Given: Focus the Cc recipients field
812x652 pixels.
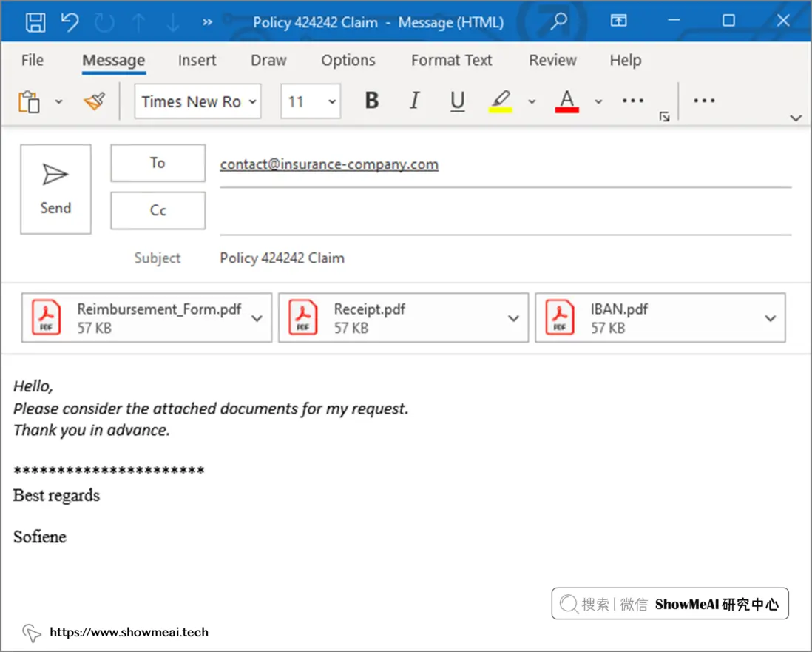Looking at the screenshot, I should [x=505, y=212].
